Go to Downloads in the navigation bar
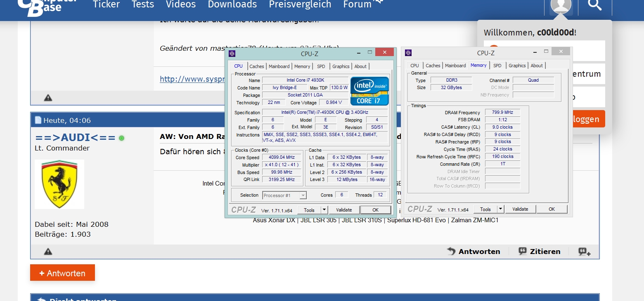 pos(232,5)
